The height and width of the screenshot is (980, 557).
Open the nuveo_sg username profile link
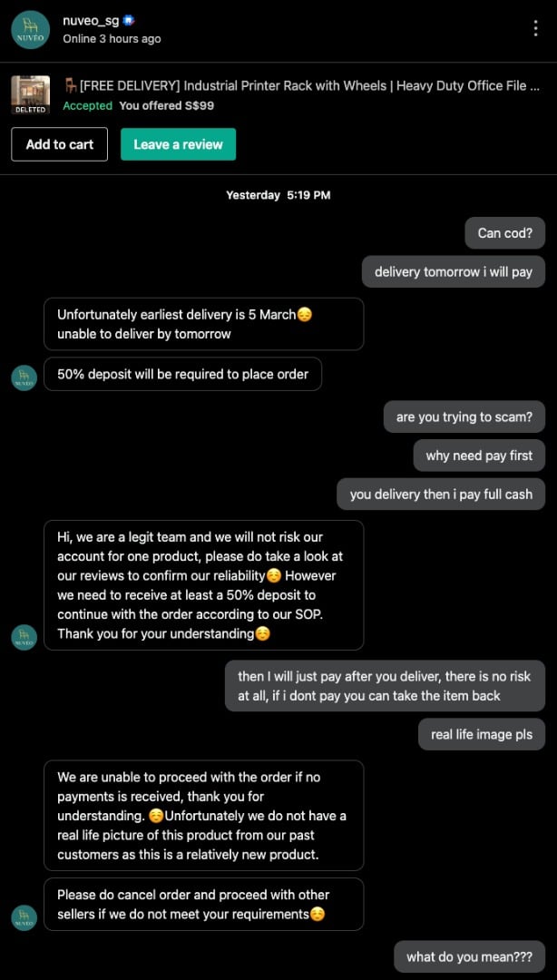coord(91,20)
